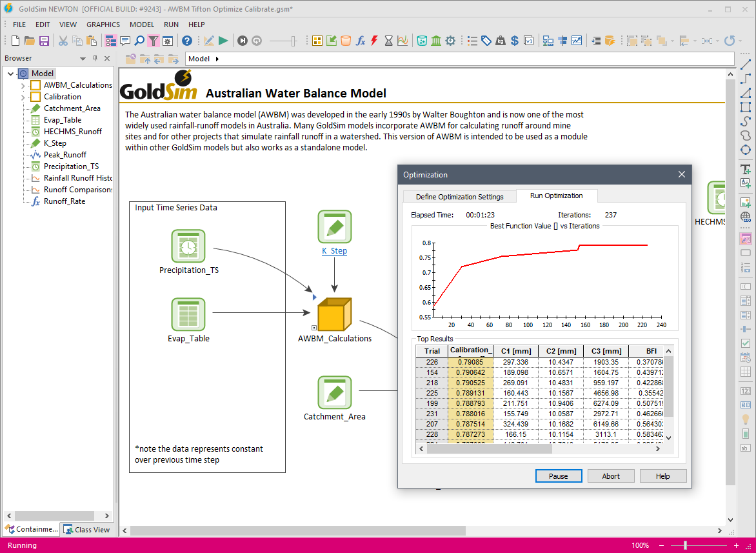Save the model using the Save icon
This screenshot has height=553, width=756.
pyautogui.click(x=44, y=41)
